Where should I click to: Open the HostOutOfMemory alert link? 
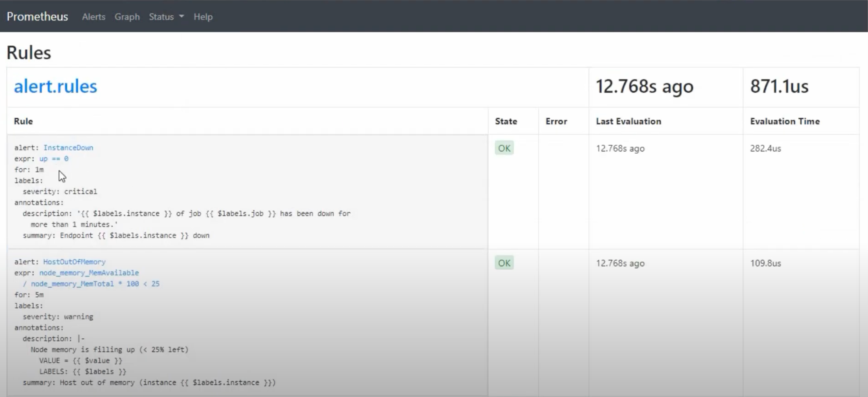click(74, 262)
